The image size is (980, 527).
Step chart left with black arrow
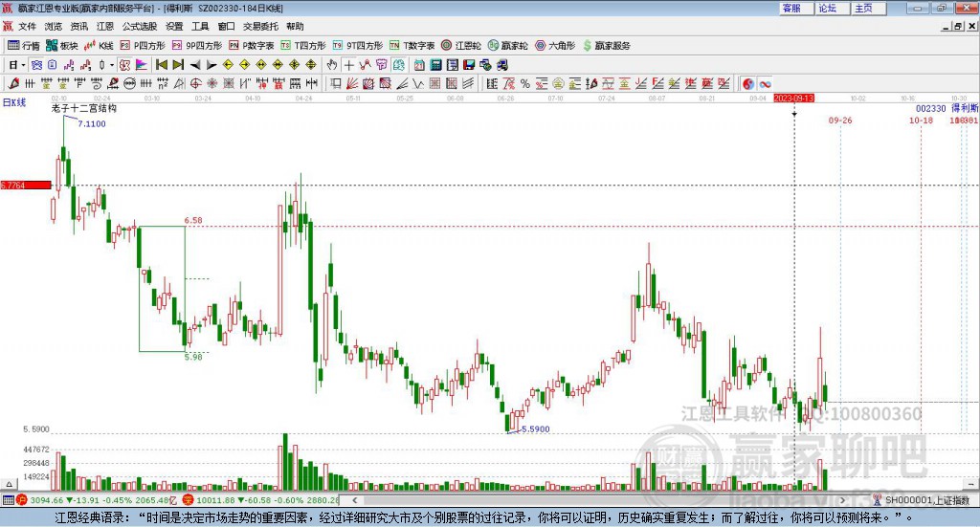tap(195, 65)
